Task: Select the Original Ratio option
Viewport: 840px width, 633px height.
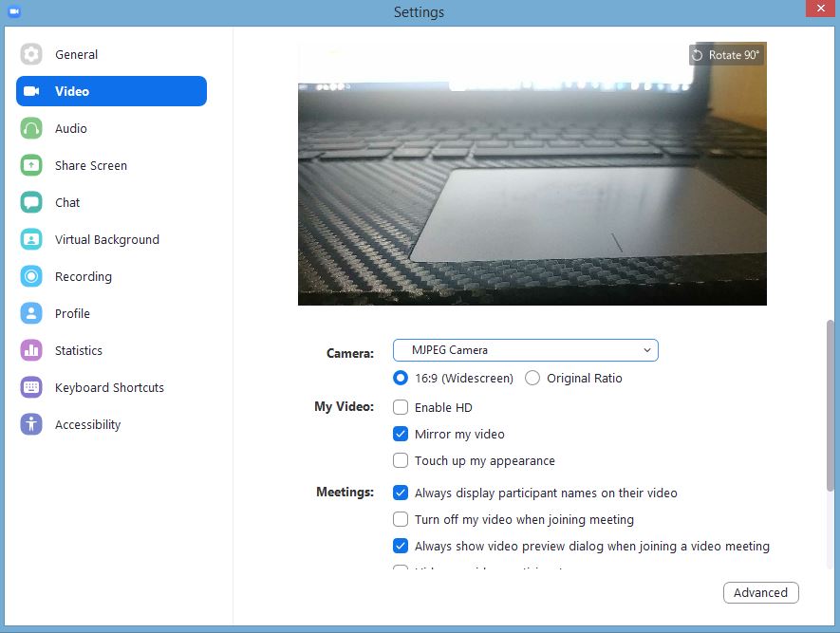Action: click(532, 378)
